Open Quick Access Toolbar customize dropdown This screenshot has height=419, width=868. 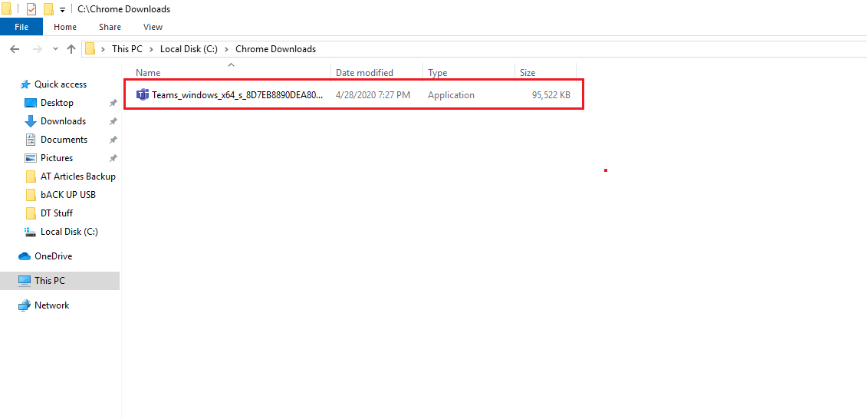tap(62, 9)
